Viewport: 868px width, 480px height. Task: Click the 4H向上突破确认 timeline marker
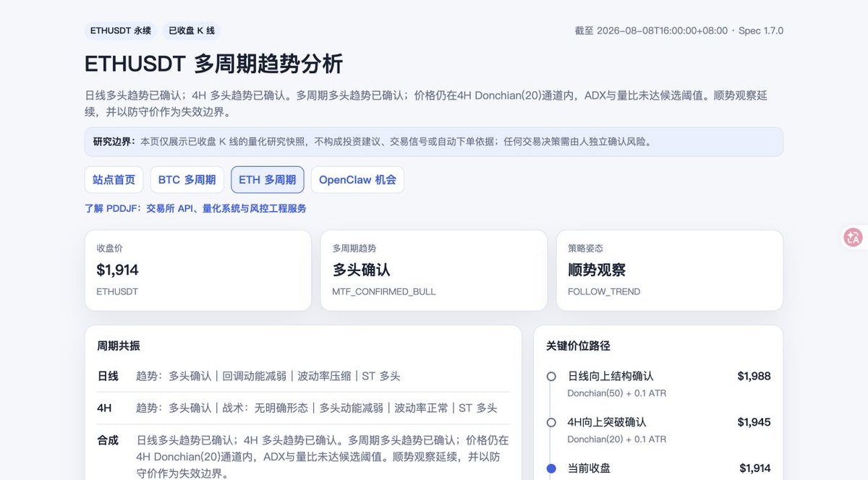pyautogui.click(x=551, y=422)
